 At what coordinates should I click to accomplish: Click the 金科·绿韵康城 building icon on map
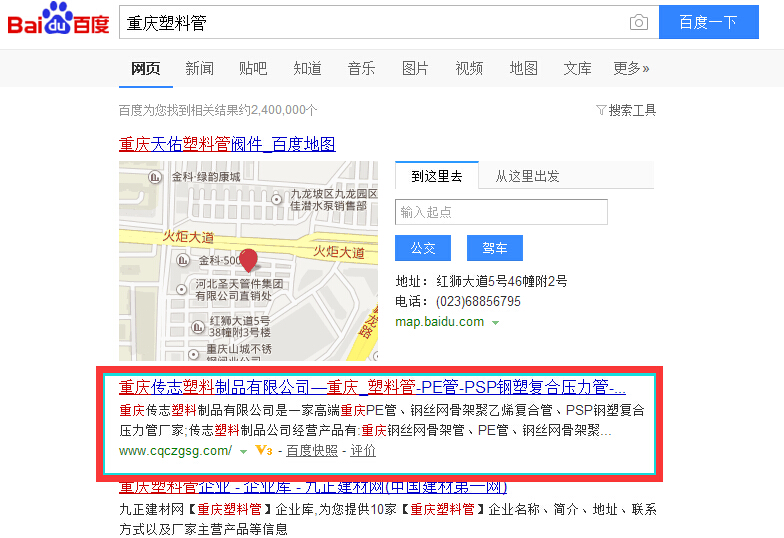pyautogui.click(x=155, y=177)
